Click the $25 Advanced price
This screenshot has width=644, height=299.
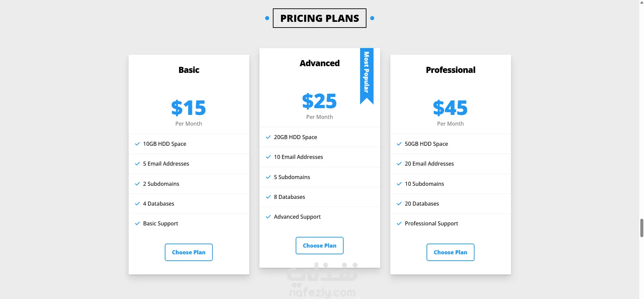pos(319,101)
